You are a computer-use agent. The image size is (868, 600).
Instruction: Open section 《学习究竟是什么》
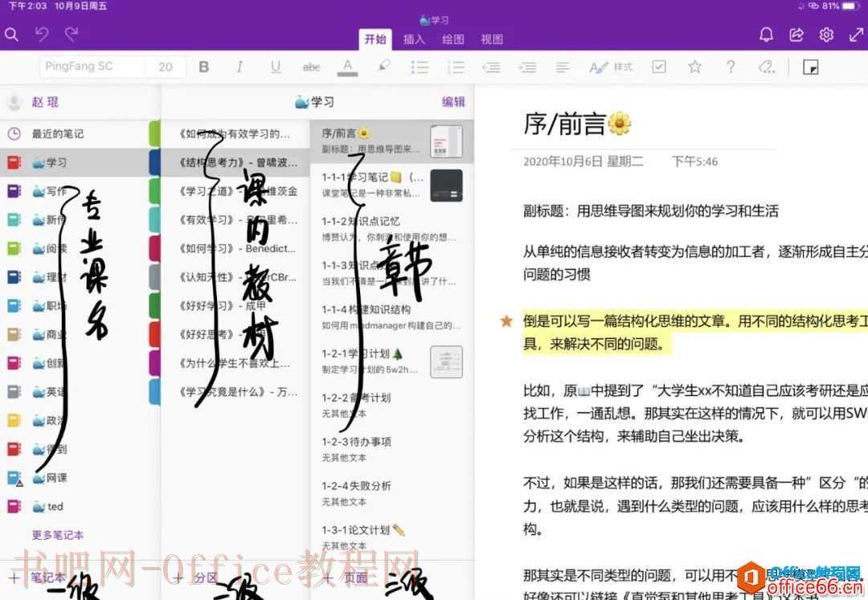point(235,391)
